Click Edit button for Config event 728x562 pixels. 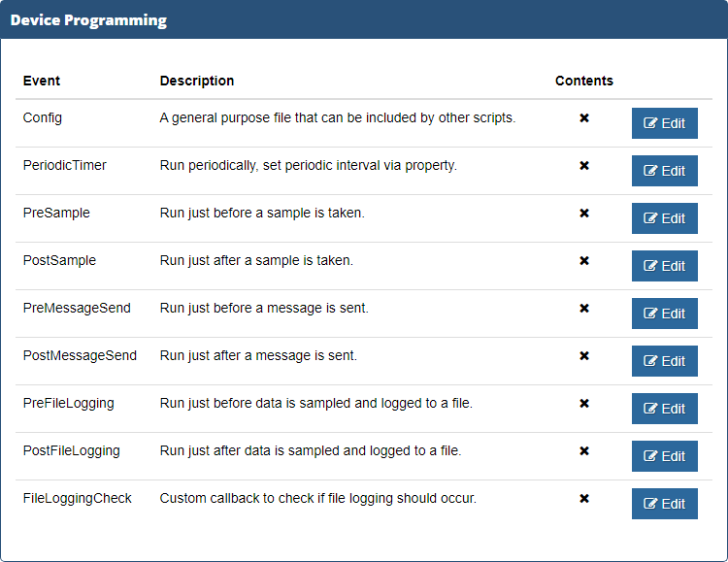(664, 123)
